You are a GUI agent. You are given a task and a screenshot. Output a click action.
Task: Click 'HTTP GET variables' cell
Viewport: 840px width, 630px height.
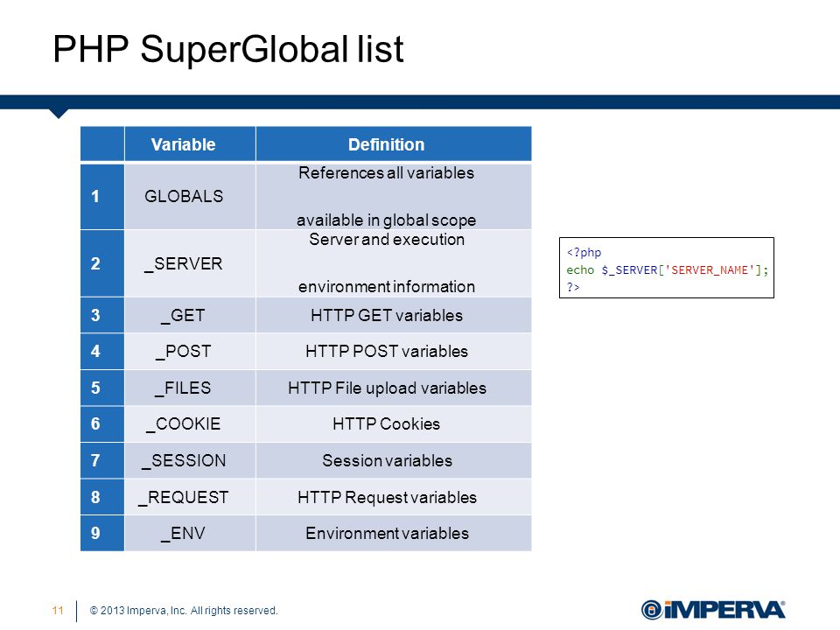(394, 315)
